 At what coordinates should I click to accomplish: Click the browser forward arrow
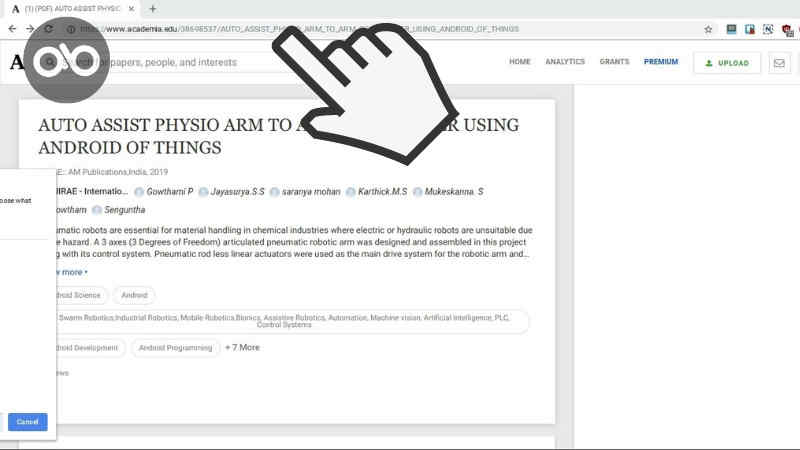(x=30, y=29)
